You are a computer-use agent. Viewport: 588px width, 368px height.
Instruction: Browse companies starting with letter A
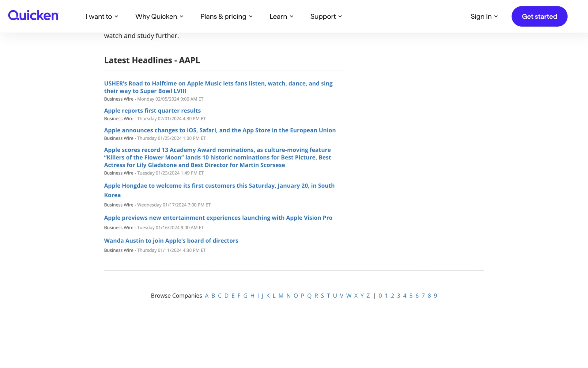(207, 296)
